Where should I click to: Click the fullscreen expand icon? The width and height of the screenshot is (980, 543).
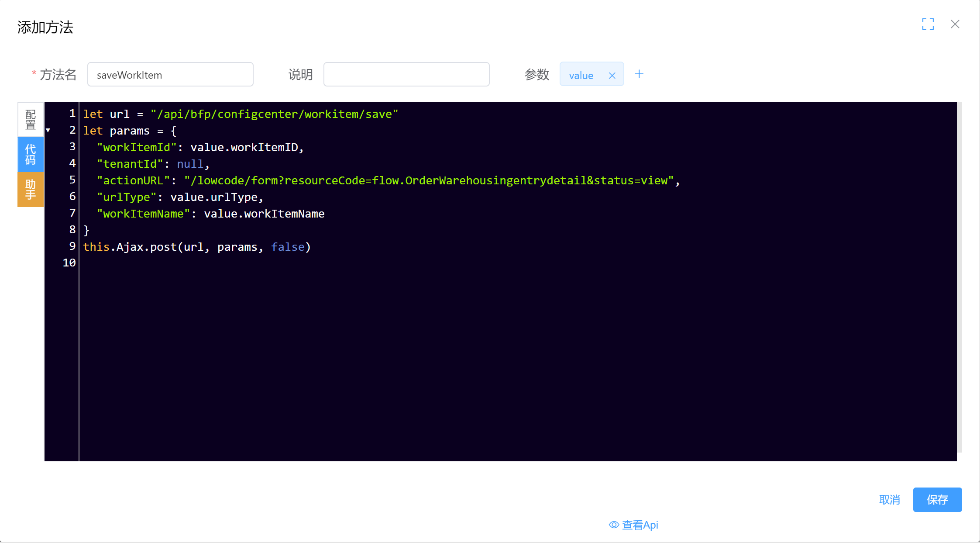tap(928, 24)
